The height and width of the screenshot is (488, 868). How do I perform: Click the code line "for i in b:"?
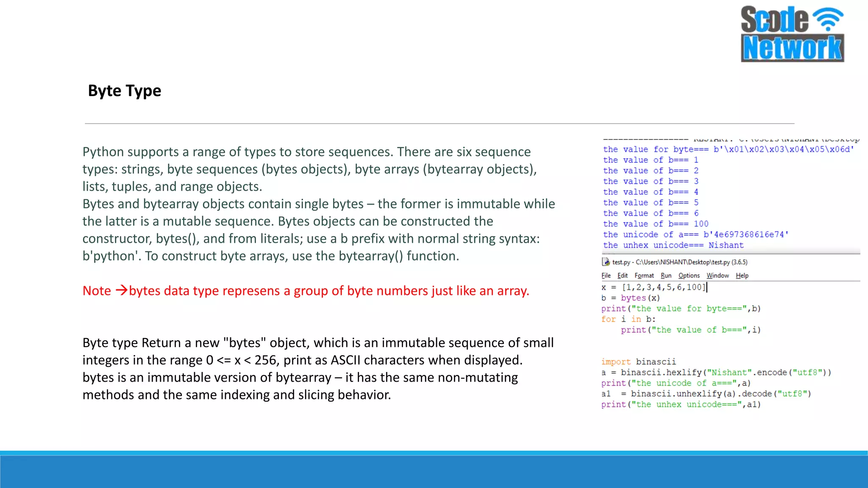point(629,319)
